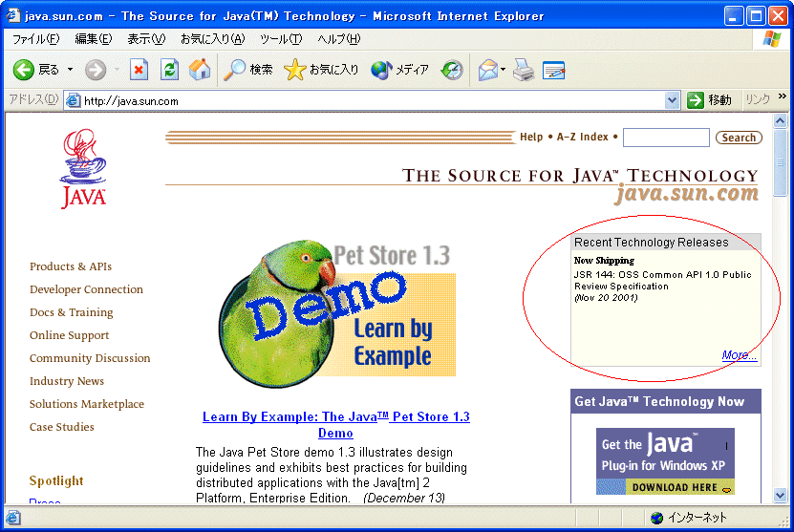Click the page scrollbar down arrow
Screen dimensions: 794x532
pyautogui.click(x=780, y=495)
